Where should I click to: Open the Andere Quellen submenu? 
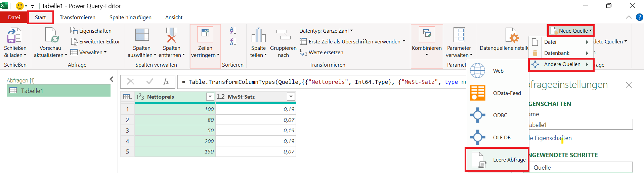pyautogui.click(x=561, y=64)
